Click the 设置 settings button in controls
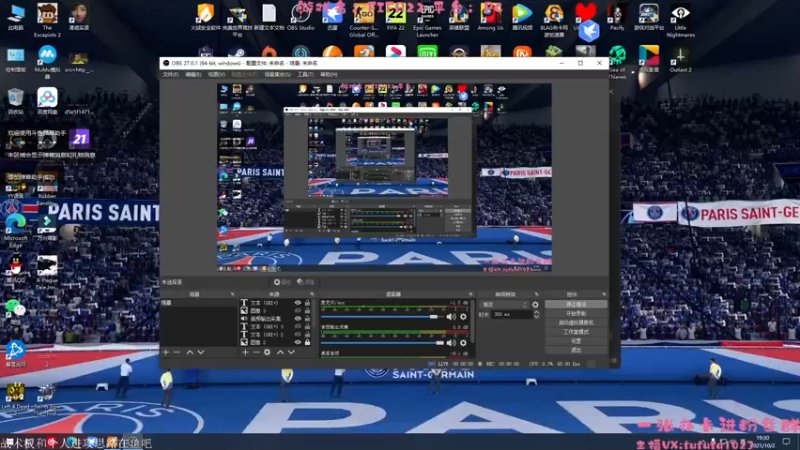Screen dimensions: 800x450 tap(576, 341)
